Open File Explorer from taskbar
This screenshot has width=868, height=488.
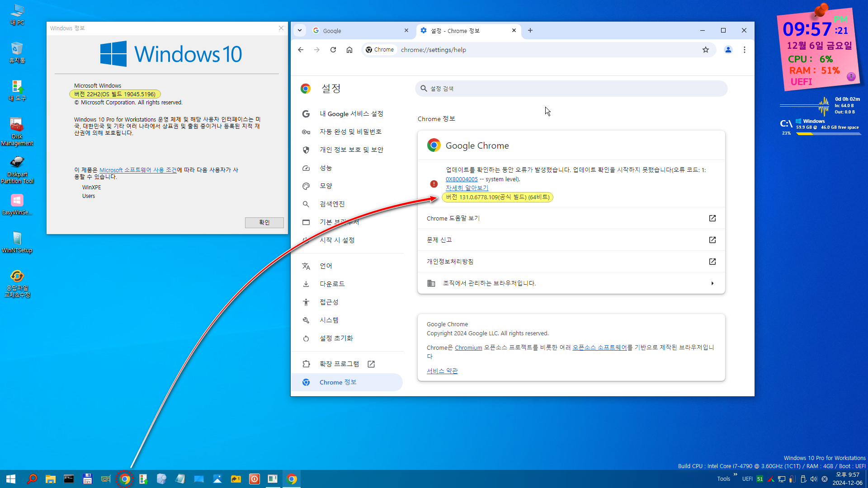pyautogui.click(x=50, y=479)
